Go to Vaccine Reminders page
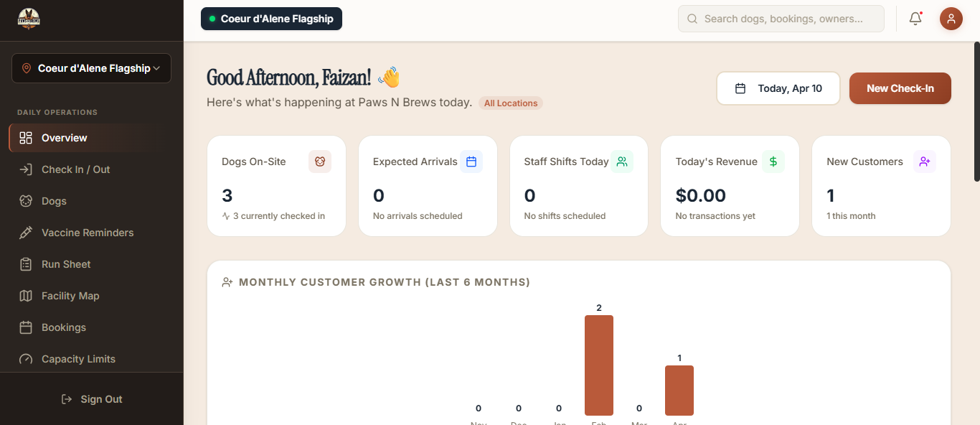 pos(87,233)
